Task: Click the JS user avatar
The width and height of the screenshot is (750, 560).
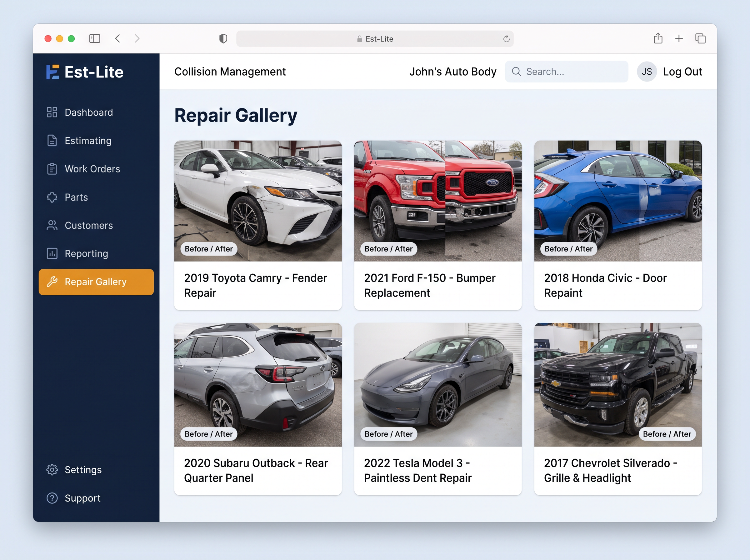Action: (647, 72)
